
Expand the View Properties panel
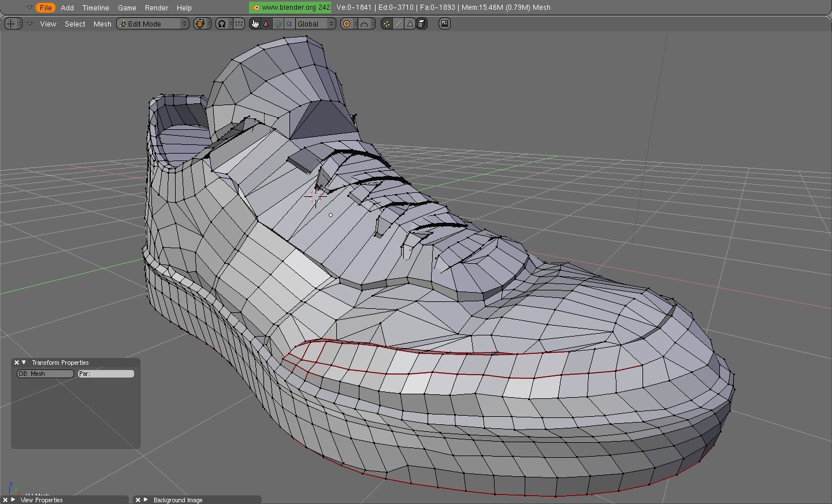point(13,500)
